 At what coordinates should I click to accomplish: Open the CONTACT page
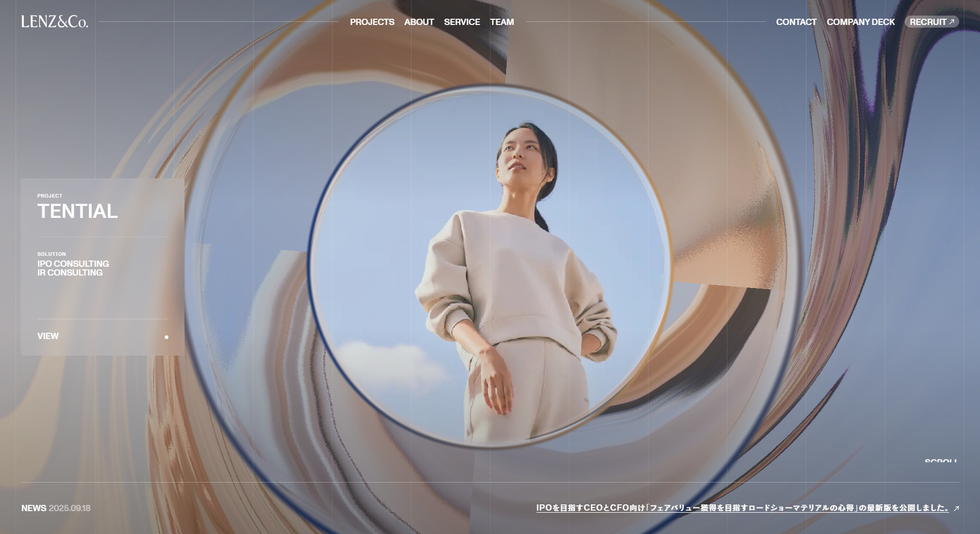[796, 22]
